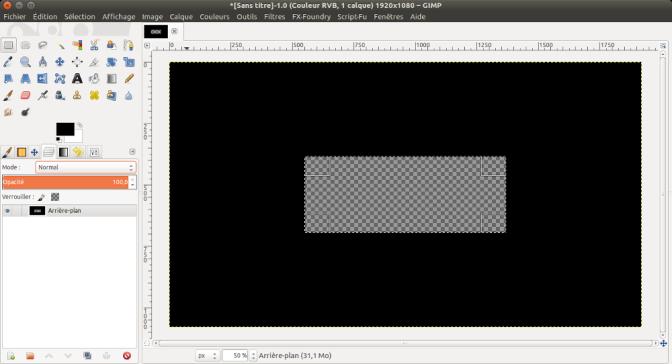Toggle lock pixels brush icon

[x=41, y=197]
